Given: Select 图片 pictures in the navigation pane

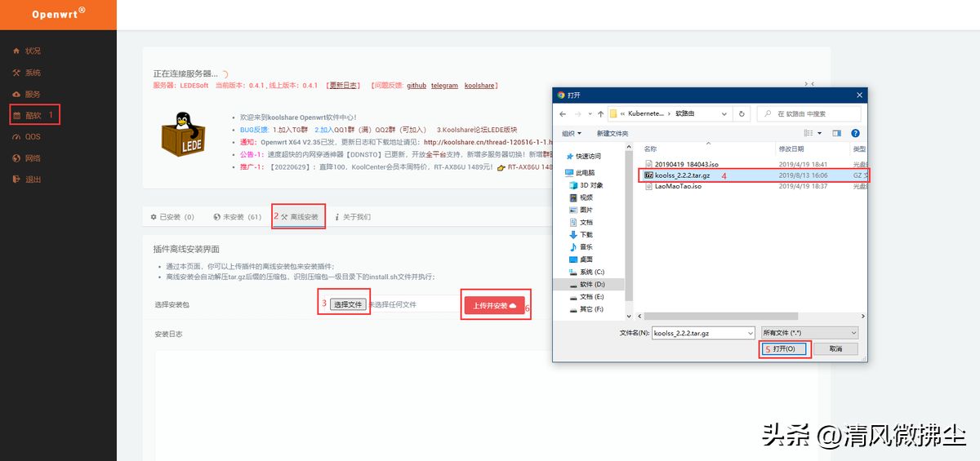Looking at the screenshot, I should (x=581, y=210).
